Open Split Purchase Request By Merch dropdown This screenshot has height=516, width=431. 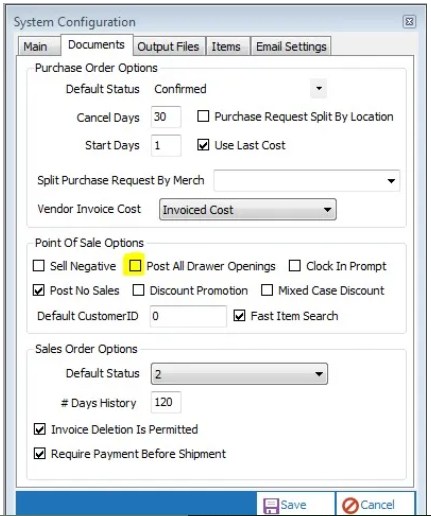(x=307, y=181)
